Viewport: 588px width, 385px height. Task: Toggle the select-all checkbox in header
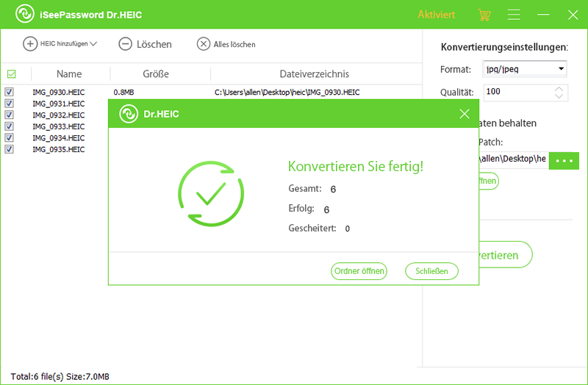pos(12,74)
